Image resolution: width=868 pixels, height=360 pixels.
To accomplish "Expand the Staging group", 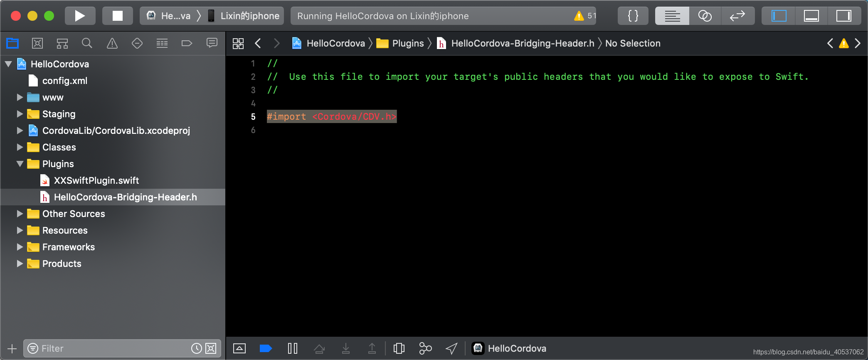I will pos(20,114).
